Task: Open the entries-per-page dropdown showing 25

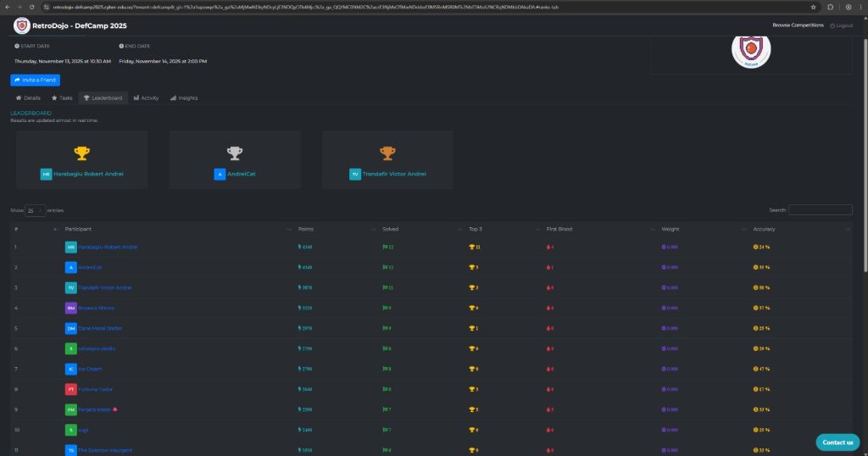Action: pos(35,210)
